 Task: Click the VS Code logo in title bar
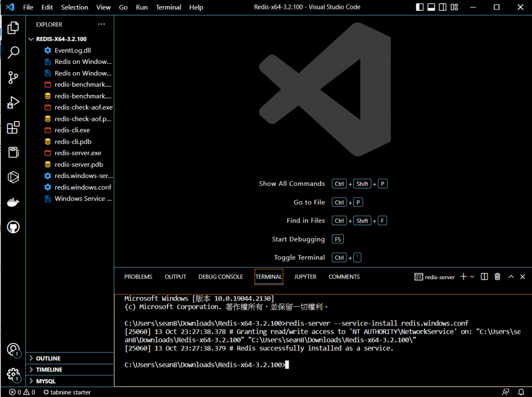click(x=10, y=7)
